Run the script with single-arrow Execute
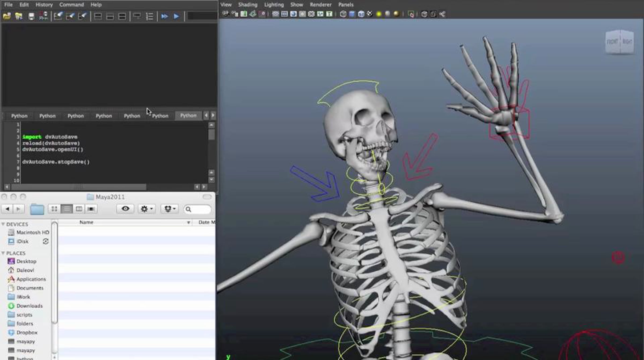The image size is (644, 360). click(x=176, y=16)
